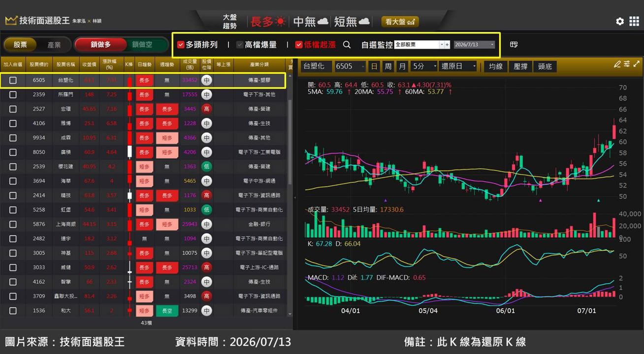The image size is (644, 354).
Task: Click the crown logo of 技術面選股王
Action: click(x=11, y=21)
